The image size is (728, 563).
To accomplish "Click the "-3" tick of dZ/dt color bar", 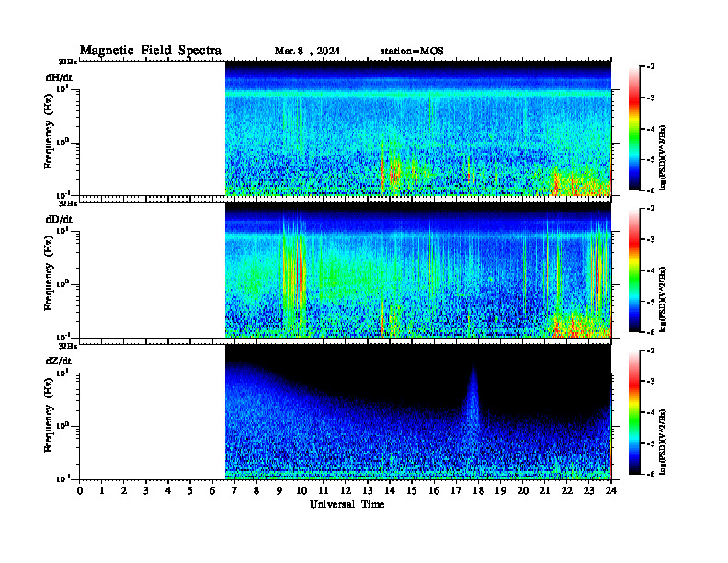I will [x=651, y=381].
